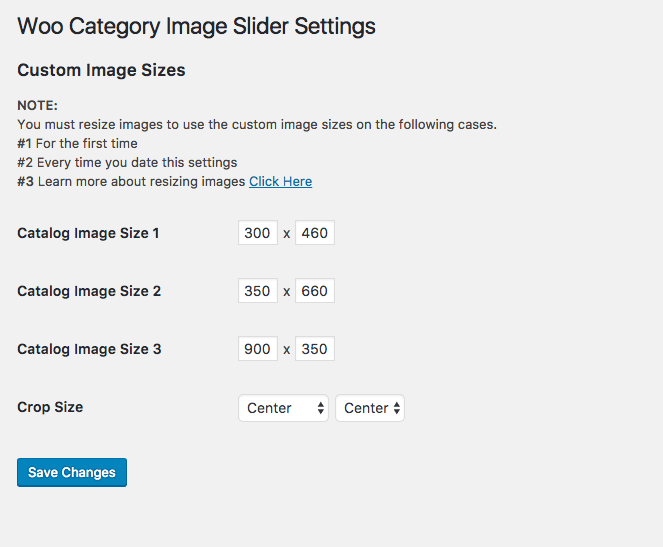
Task: Focus the Catalog Image Size 2 height field
Action: [x=314, y=291]
